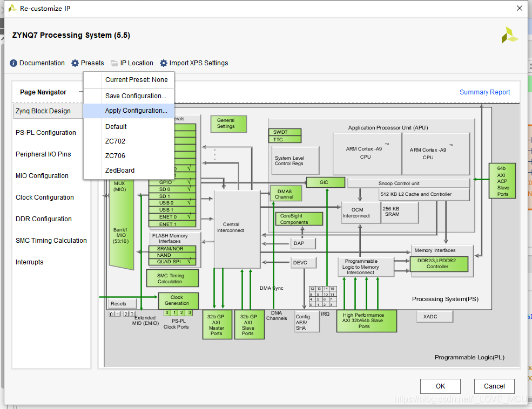Click DDR2/3, LPDDR2 Controller block

(439, 264)
